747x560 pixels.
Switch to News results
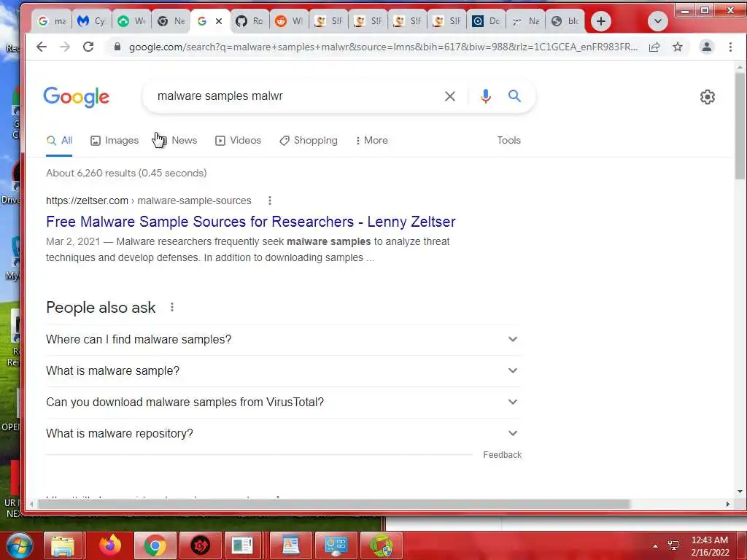(177, 141)
